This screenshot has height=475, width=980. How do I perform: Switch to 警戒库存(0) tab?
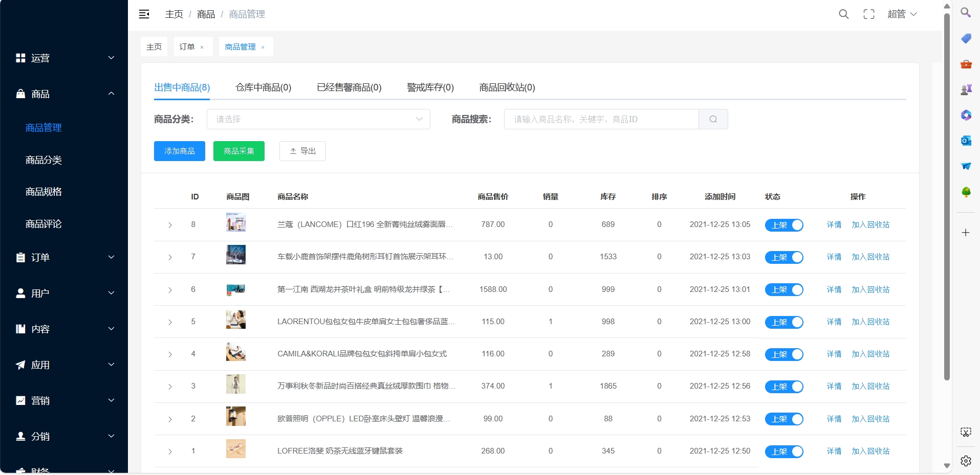click(x=430, y=87)
